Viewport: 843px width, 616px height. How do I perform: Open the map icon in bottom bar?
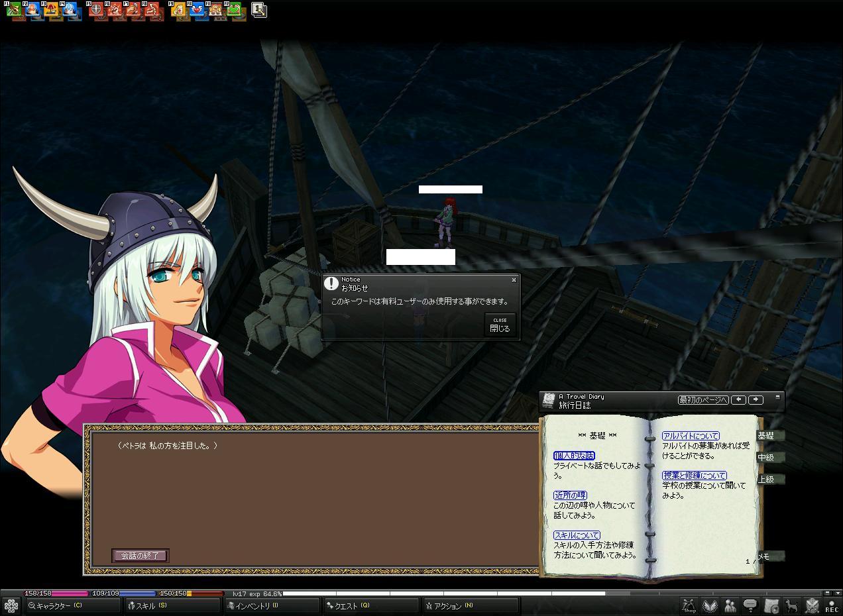pyautogui.click(x=771, y=605)
